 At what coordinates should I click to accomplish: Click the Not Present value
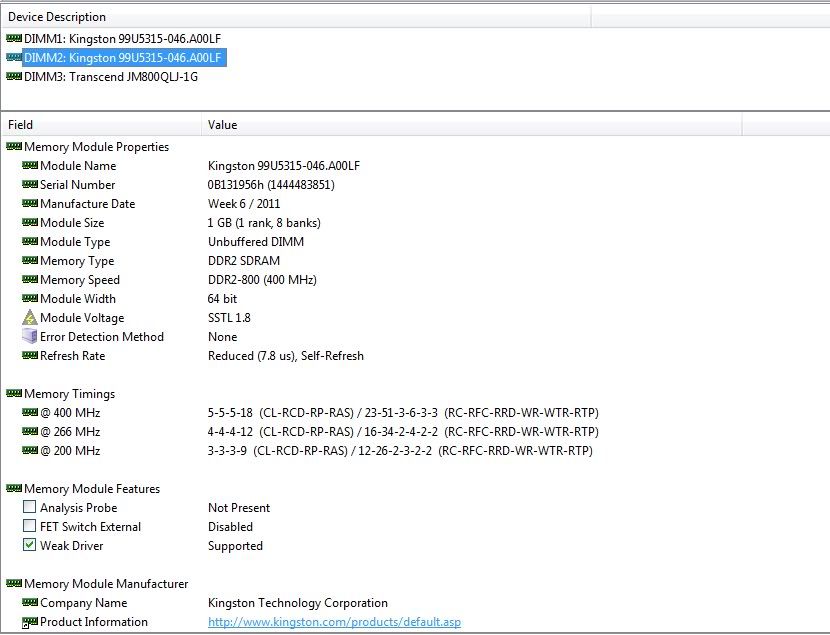point(239,508)
